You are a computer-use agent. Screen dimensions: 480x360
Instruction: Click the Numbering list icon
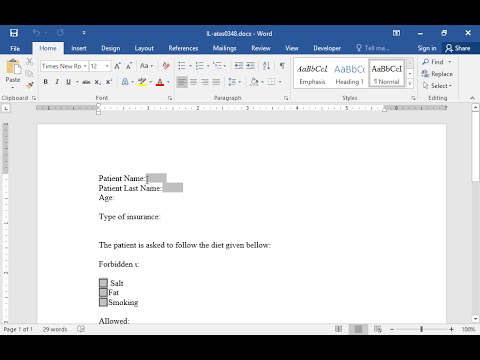199,66
